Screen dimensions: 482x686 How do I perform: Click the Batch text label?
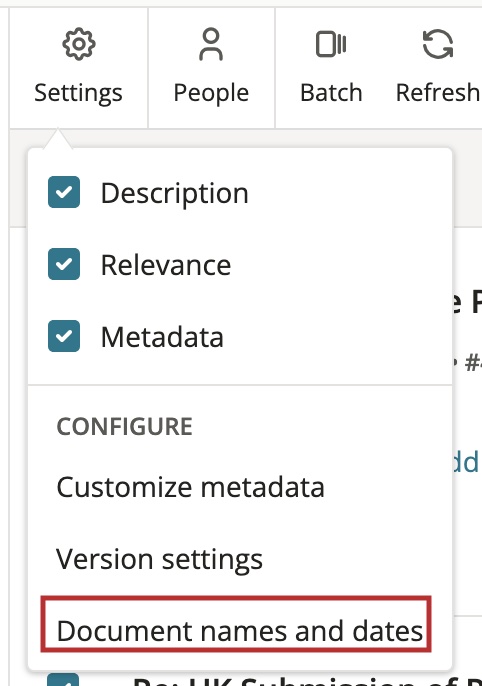click(331, 93)
